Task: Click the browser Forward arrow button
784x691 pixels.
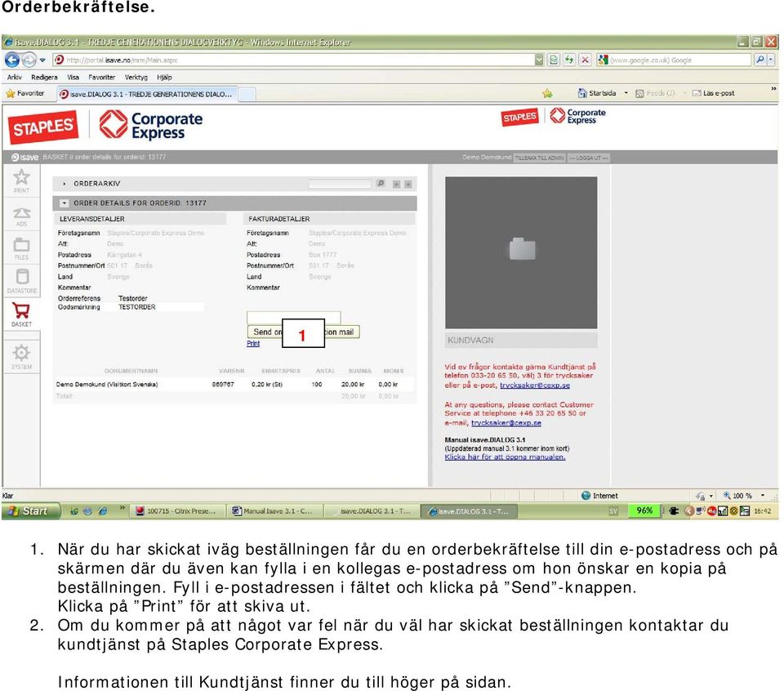Action: (x=29, y=60)
